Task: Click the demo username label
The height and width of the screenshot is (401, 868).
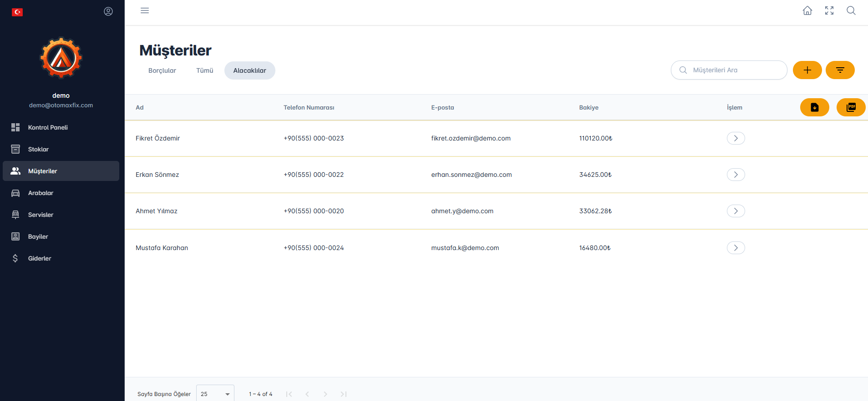Action: 61,95
